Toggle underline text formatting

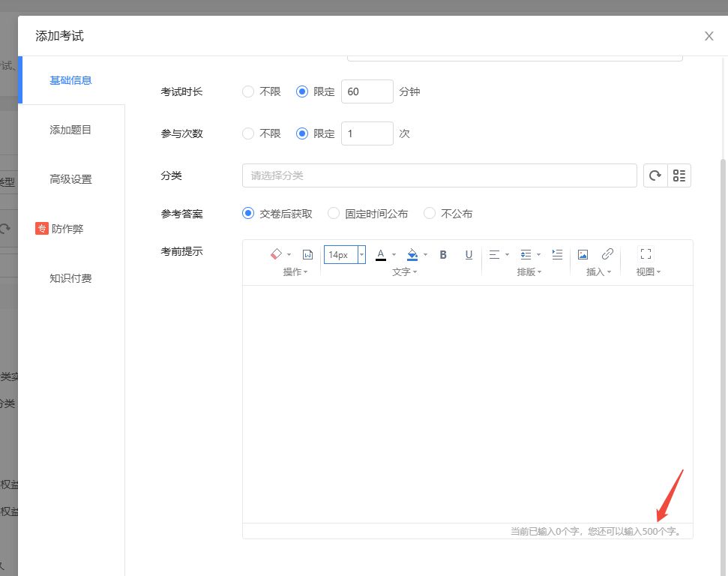tap(469, 254)
